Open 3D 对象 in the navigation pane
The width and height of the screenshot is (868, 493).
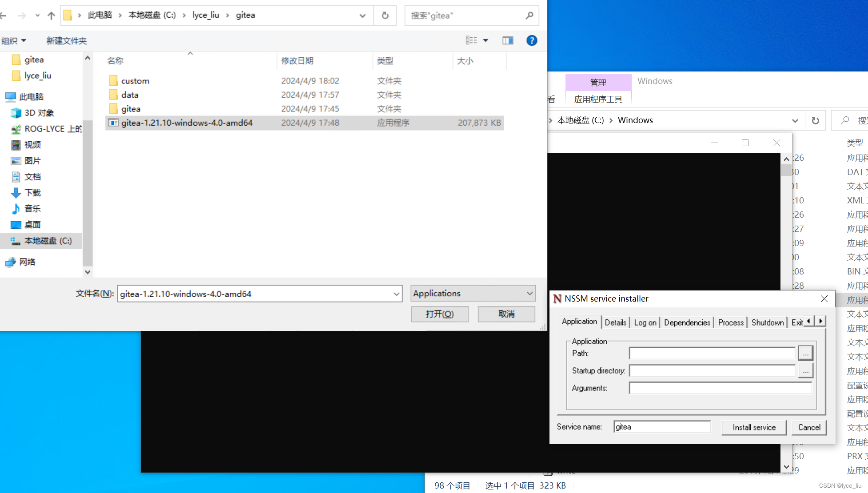[x=39, y=113]
